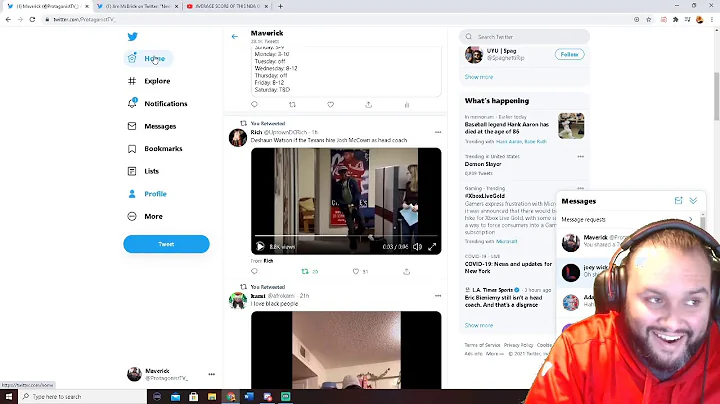
Task: Click the blue Tweet button
Action: click(x=166, y=244)
